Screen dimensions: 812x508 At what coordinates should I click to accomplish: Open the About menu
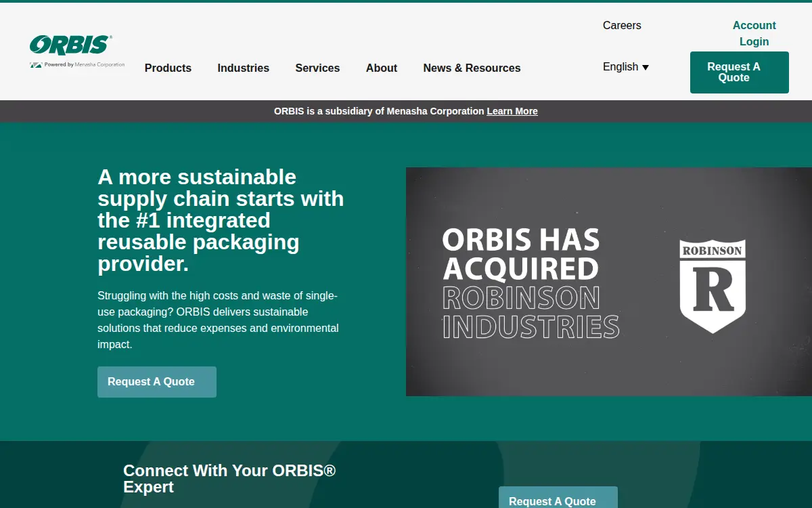click(382, 68)
